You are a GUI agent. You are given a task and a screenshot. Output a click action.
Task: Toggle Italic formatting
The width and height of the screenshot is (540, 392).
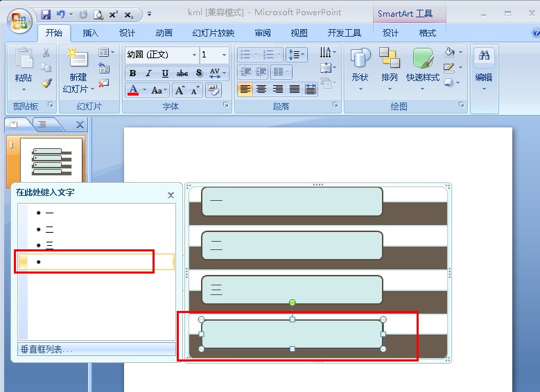(x=149, y=73)
